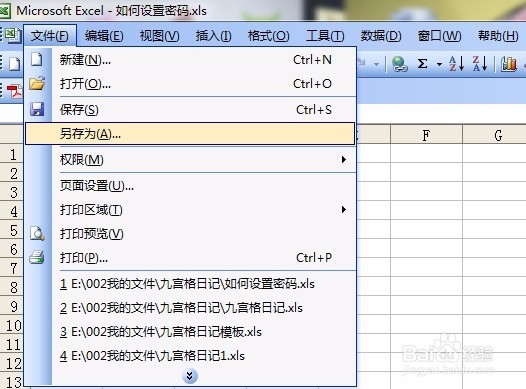Click the AutoSum sigma icon
526x389 pixels.
(422, 63)
